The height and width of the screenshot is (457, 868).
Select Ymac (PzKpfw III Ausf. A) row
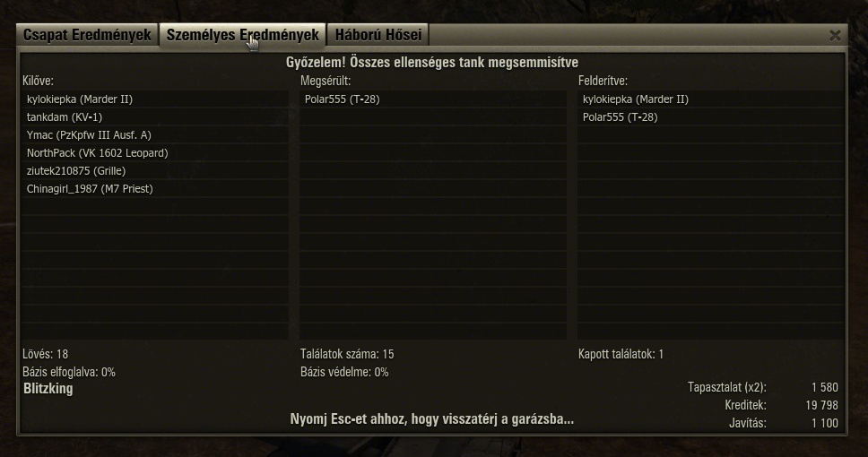pyautogui.click(x=155, y=135)
